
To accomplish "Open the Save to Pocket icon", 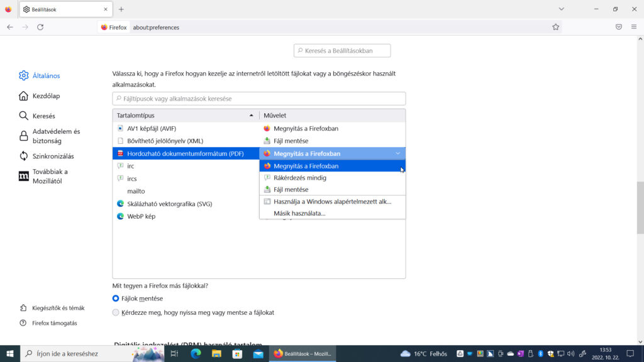I will 619,27.
